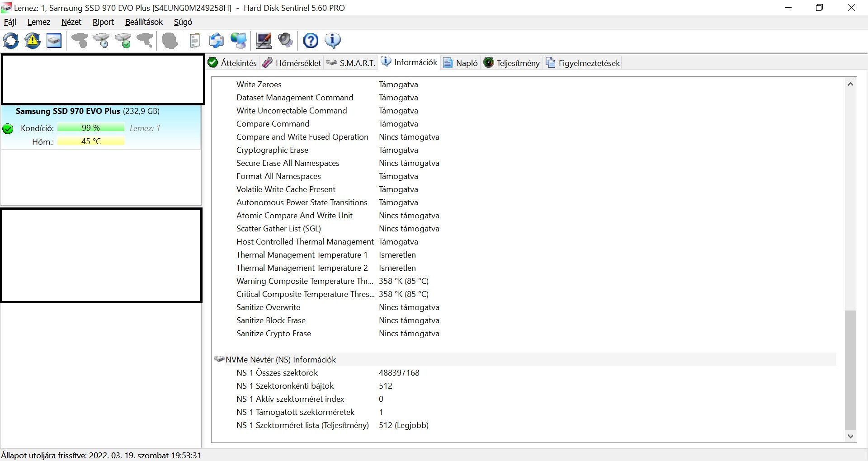This screenshot has height=461, width=868.
Task: Select the Dataset Management Command row
Action: coord(525,98)
